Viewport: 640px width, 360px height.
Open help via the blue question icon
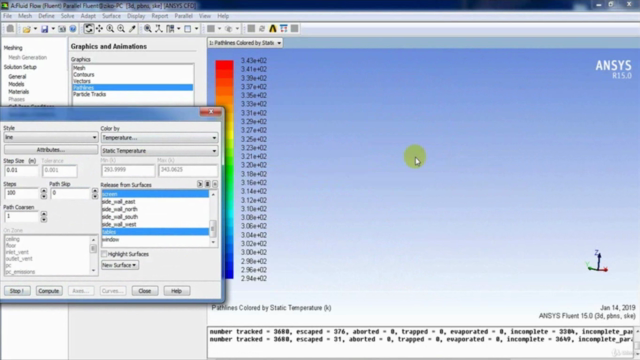(73, 29)
